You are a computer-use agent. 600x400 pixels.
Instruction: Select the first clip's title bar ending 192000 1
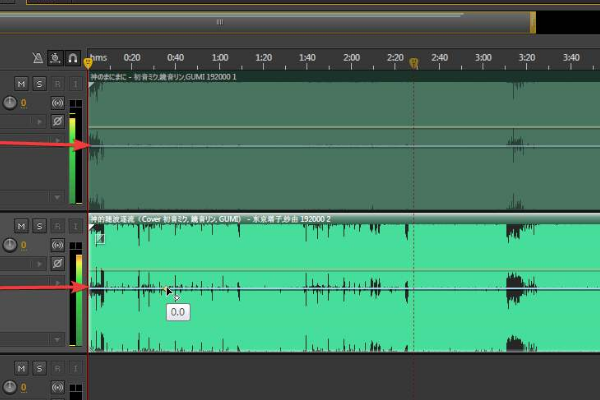coord(344,77)
